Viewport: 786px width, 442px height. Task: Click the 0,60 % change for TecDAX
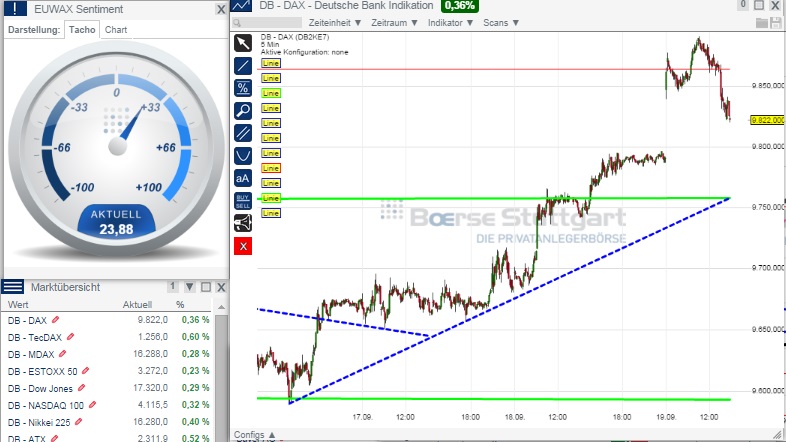pos(195,337)
